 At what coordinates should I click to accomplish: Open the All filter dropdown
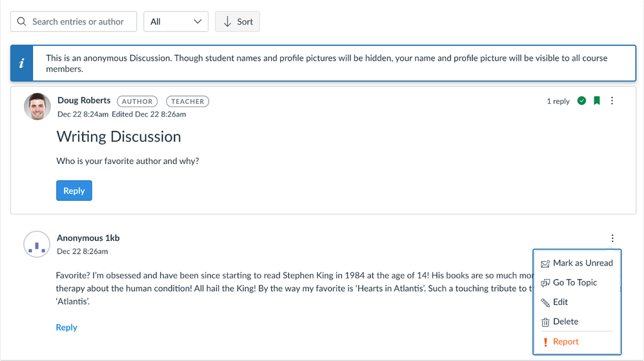coord(176,21)
